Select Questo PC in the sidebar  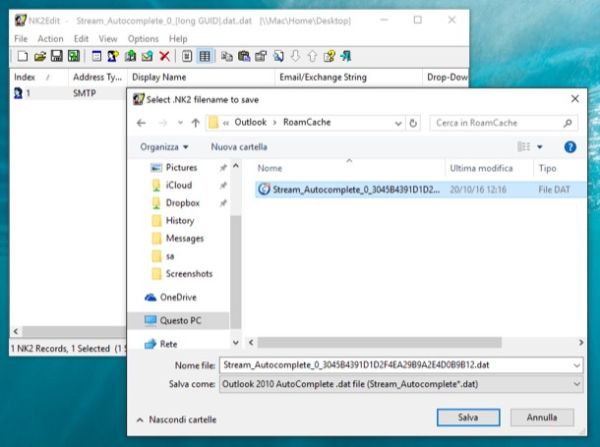pos(182,321)
